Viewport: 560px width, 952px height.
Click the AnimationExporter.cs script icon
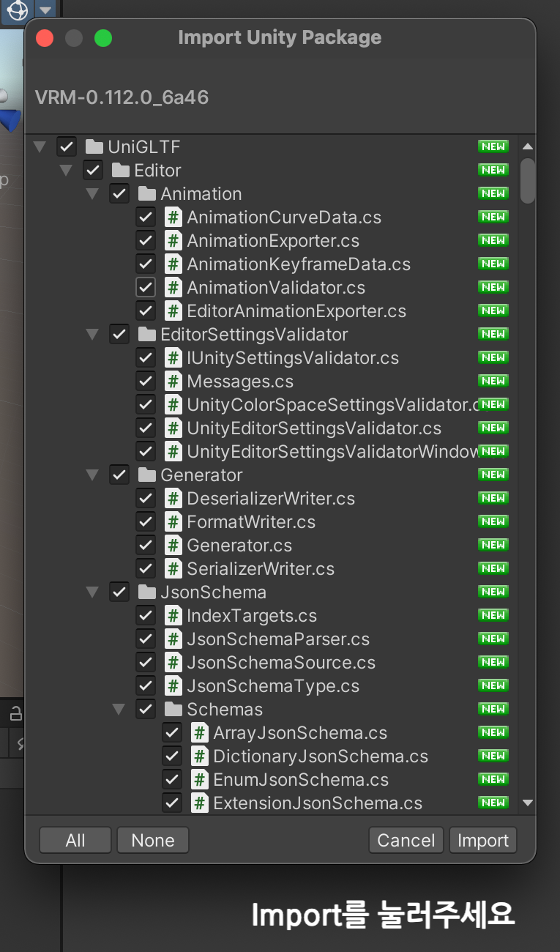pos(173,241)
